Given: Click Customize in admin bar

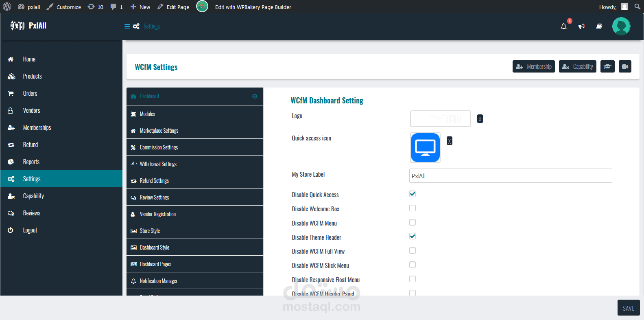Looking at the screenshot, I should point(63,7).
